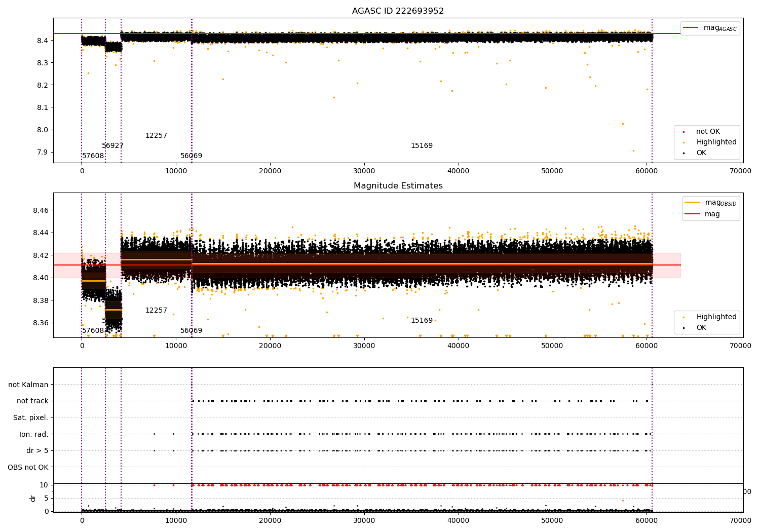Click the 'OBS not OK' row label
This screenshot has height=532, width=760.
click(x=28, y=468)
